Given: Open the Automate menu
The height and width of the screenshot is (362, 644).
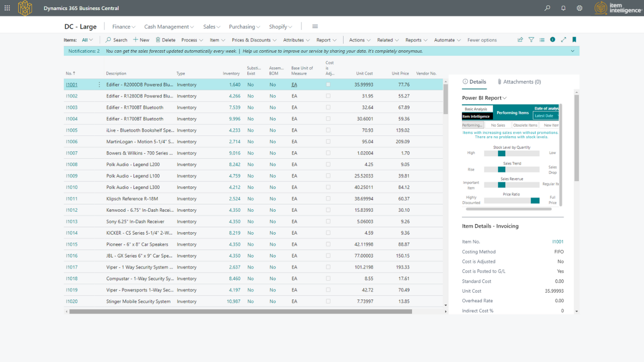Looking at the screenshot, I should tap(447, 40).
